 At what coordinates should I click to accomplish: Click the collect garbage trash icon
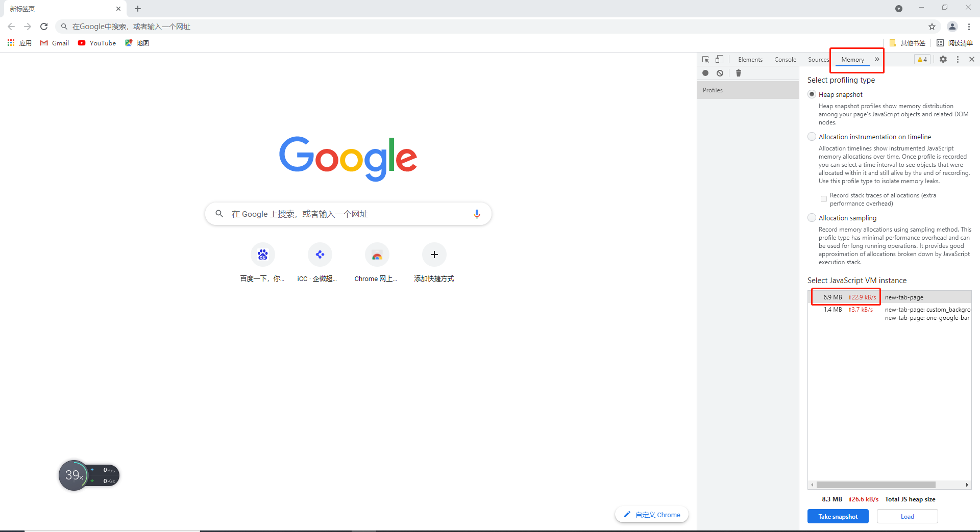[739, 73]
